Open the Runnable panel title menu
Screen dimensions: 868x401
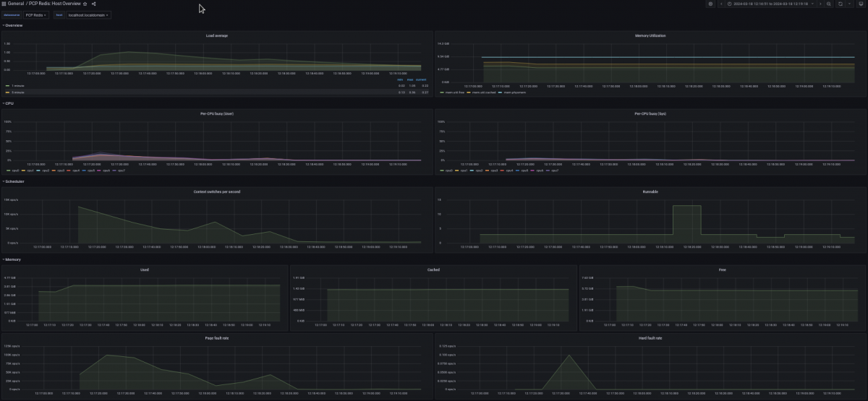650,191
